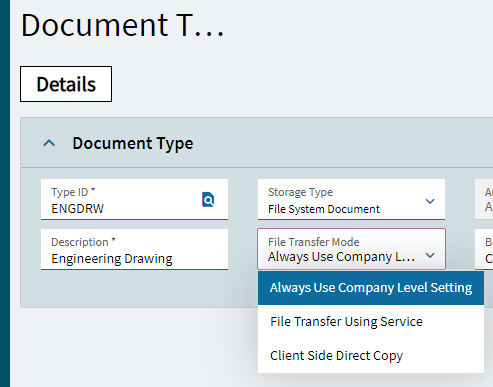The height and width of the screenshot is (387, 493).
Task: Click the File Transfer Mode dropdown arrow
Action: pyautogui.click(x=430, y=255)
